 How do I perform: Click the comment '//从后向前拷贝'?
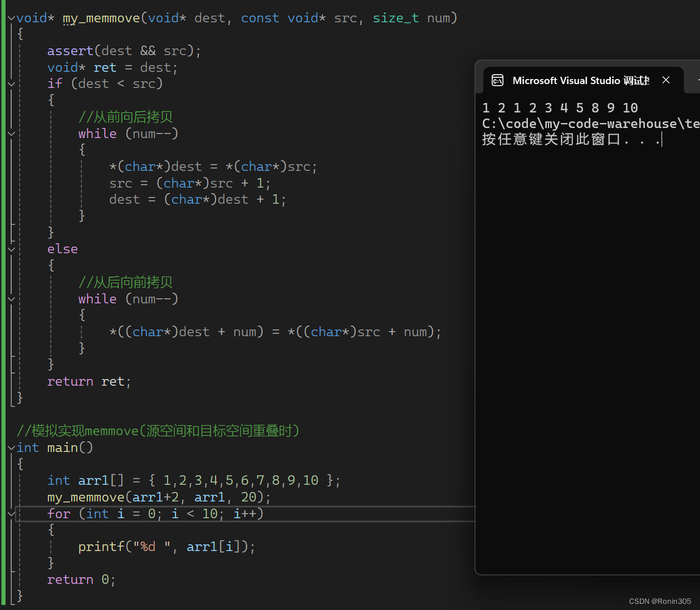126,283
